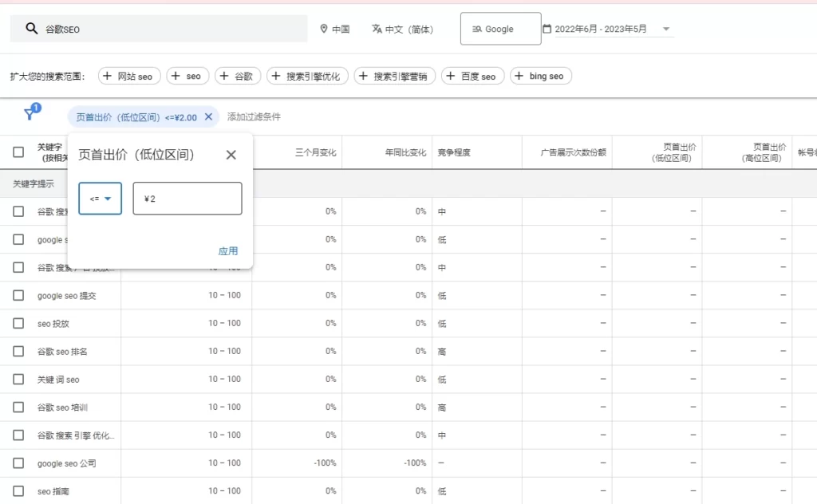
Task: Click the 谷歌SEO search box
Action: click(x=159, y=29)
